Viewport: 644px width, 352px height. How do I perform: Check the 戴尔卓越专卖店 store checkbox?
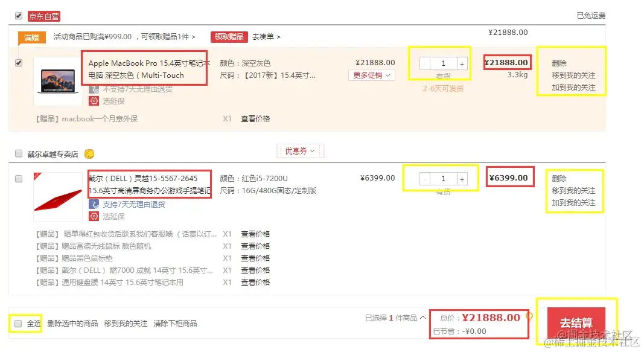pyautogui.click(x=19, y=153)
